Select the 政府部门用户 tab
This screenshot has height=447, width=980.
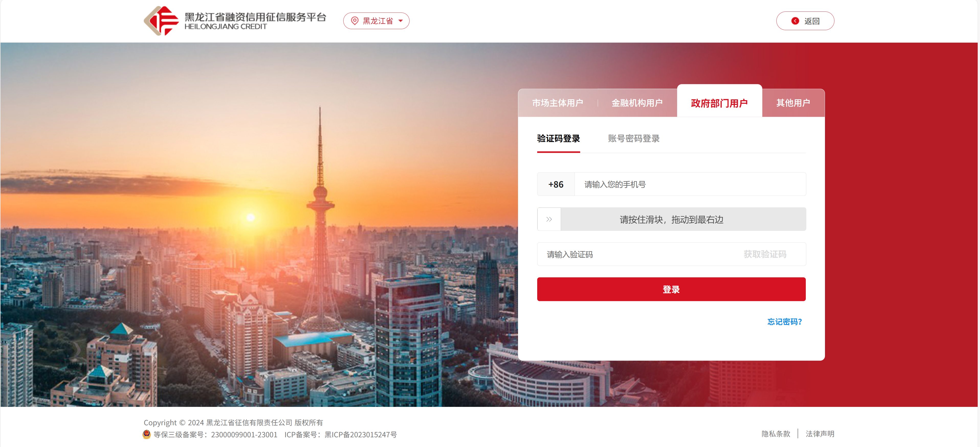pos(719,103)
